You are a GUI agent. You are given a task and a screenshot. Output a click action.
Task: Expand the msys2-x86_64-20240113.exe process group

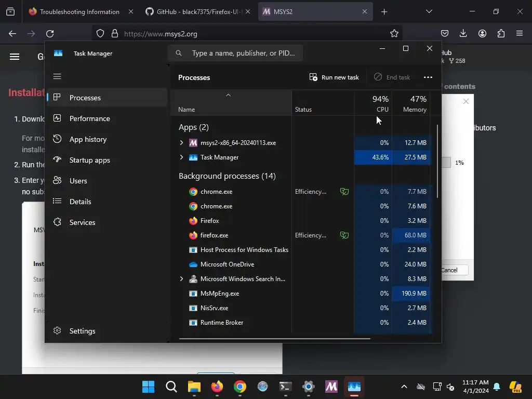click(x=181, y=143)
